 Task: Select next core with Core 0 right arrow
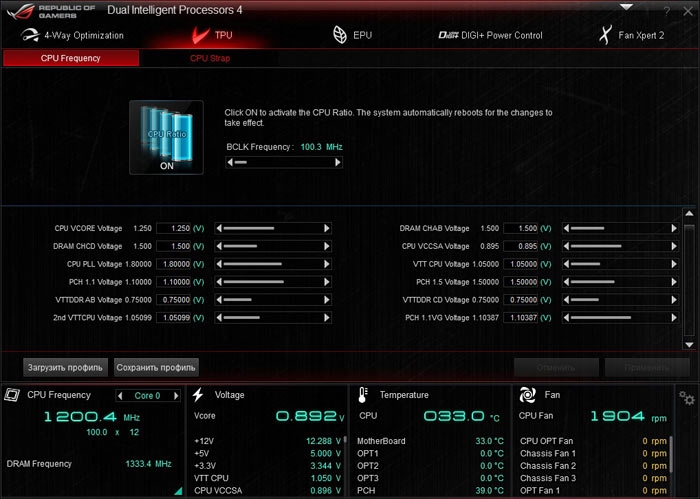[175, 395]
